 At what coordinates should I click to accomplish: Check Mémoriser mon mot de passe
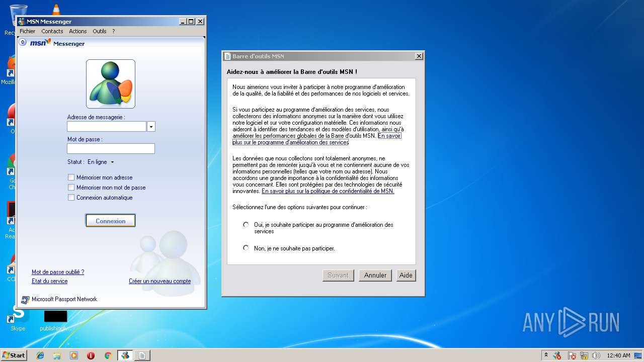[x=71, y=188]
